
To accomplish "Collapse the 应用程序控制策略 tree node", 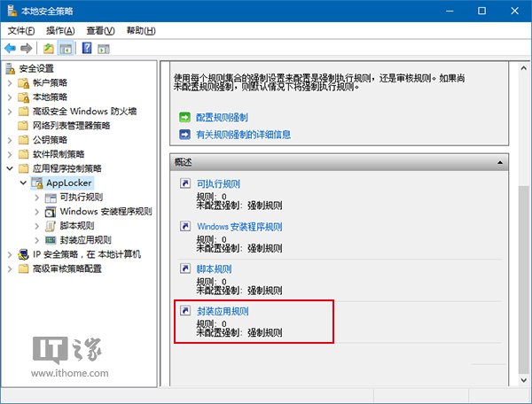I will tap(10, 168).
